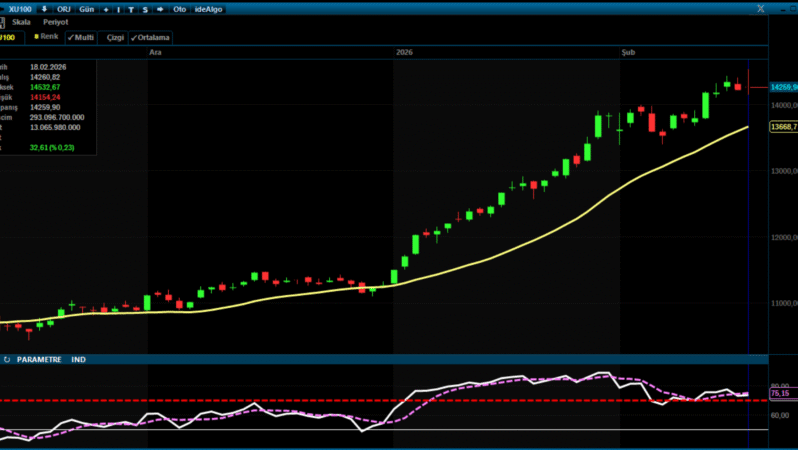Open the ORJ price type dropdown

63,9
